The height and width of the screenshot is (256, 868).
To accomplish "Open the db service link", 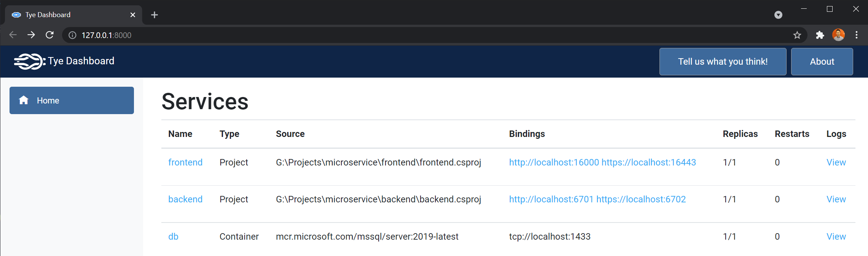I will click(173, 237).
